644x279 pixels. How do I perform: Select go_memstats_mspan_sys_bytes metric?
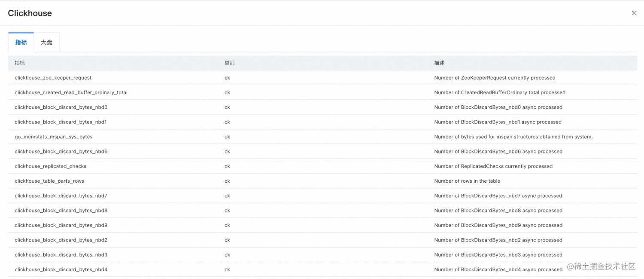click(x=54, y=137)
